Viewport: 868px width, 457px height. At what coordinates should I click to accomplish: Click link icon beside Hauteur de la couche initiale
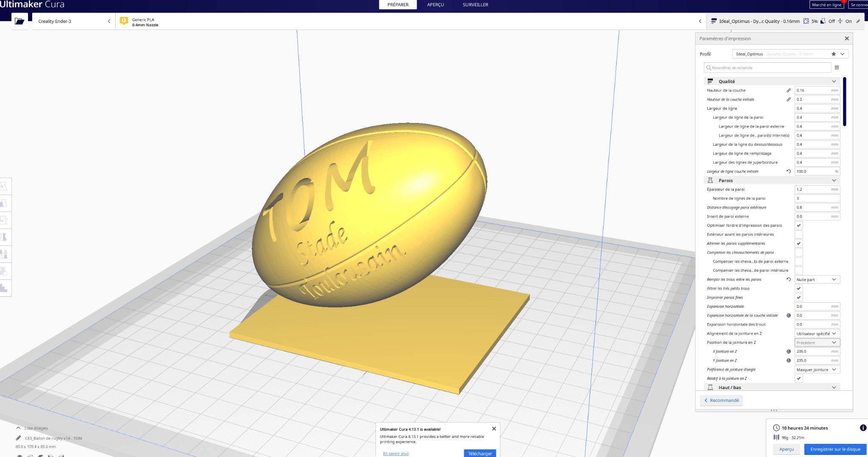789,99
